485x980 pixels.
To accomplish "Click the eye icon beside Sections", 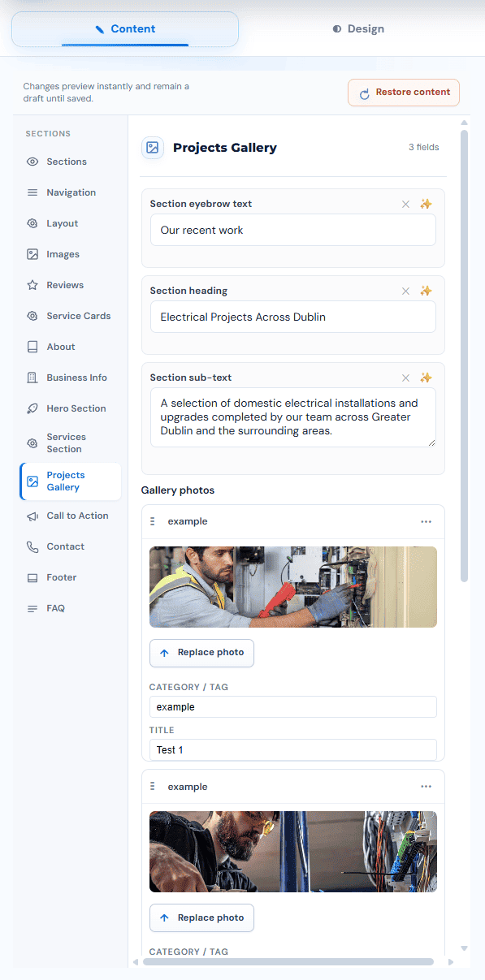I will tap(32, 162).
